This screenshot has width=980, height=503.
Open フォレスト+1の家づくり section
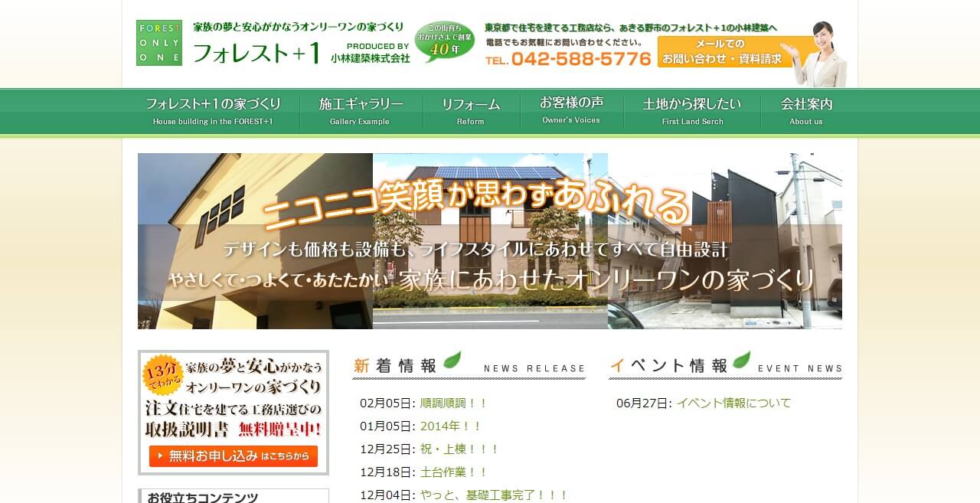point(215,110)
